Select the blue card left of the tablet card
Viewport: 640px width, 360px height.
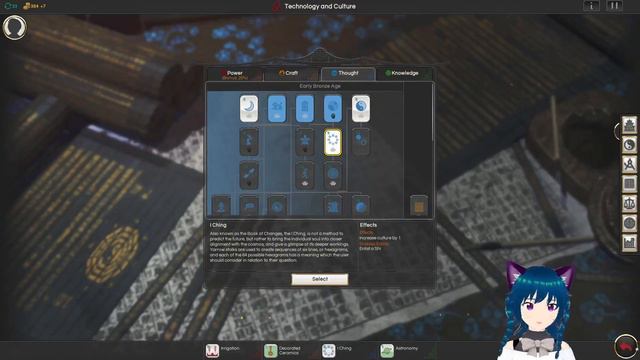tap(277, 109)
